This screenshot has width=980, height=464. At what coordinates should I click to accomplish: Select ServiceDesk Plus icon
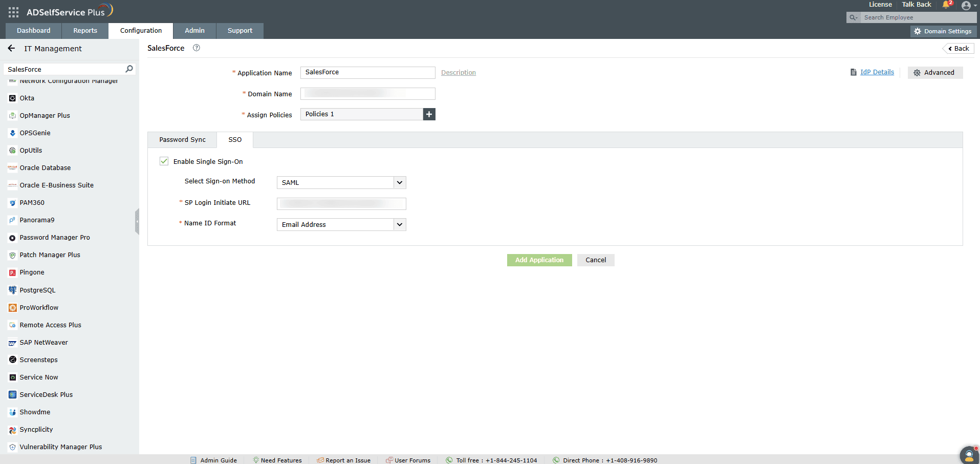point(12,394)
